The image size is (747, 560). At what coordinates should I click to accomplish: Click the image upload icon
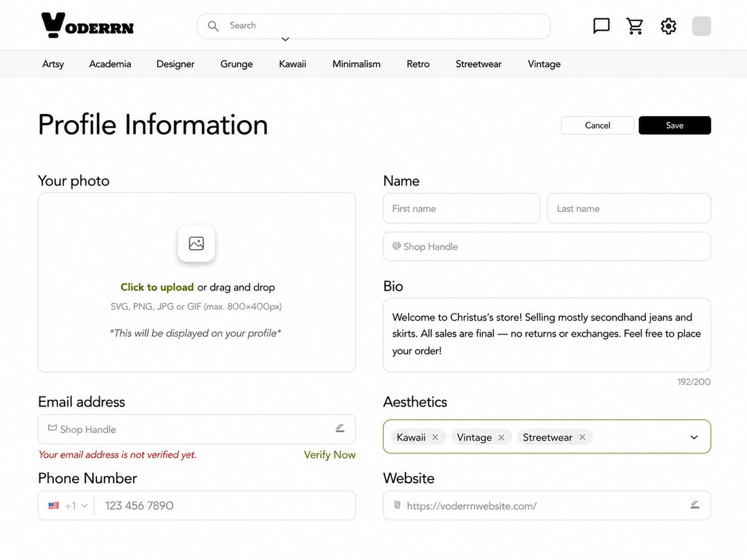point(196,243)
